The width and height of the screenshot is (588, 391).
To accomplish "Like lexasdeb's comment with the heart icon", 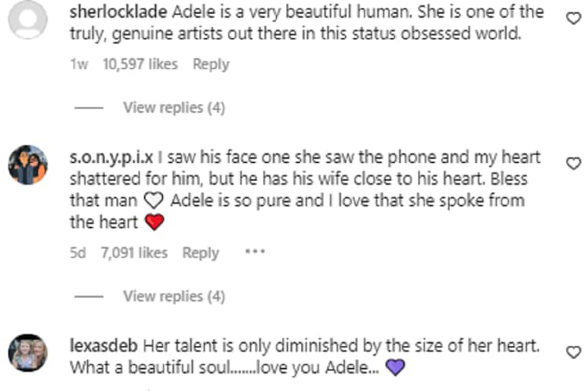I will (x=573, y=351).
